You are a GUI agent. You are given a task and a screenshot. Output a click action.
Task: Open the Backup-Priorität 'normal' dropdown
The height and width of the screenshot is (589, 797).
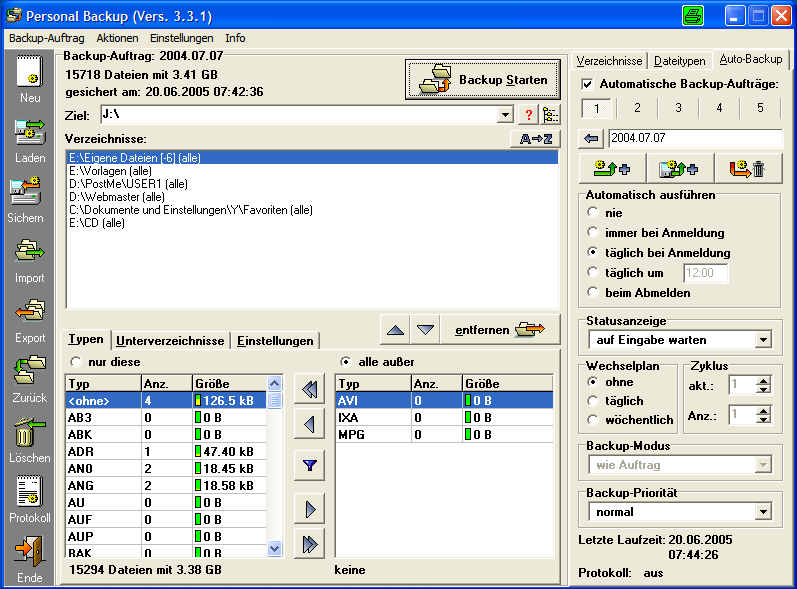763,512
